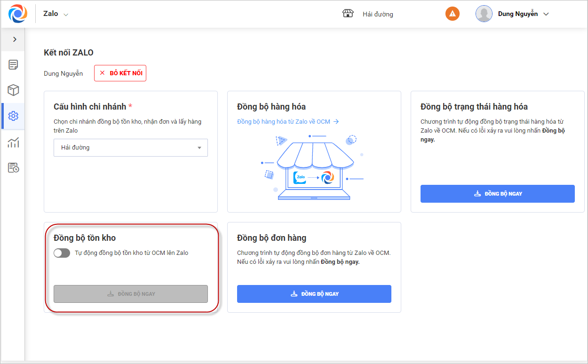Click the Bỏ kết nối button
588x364 pixels.
tap(120, 73)
